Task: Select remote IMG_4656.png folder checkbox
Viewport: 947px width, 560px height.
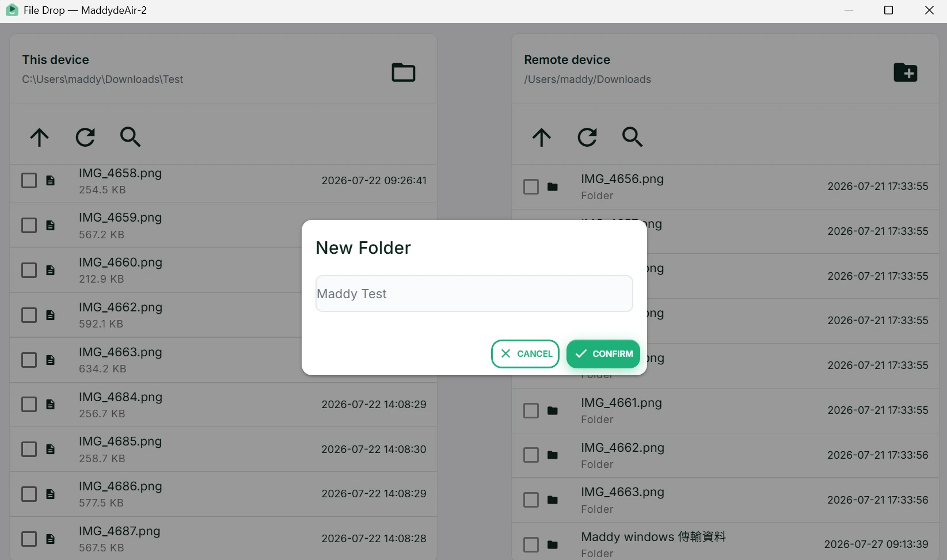Action: [531, 186]
